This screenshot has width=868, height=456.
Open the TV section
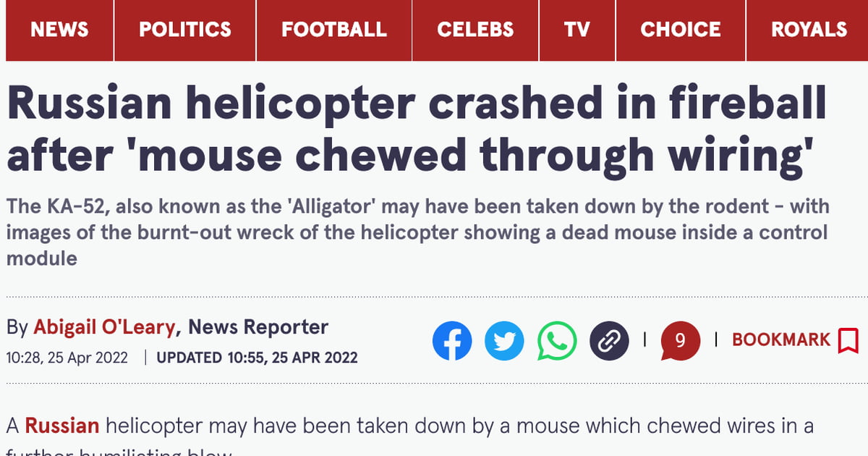pyautogui.click(x=576, y=30)
